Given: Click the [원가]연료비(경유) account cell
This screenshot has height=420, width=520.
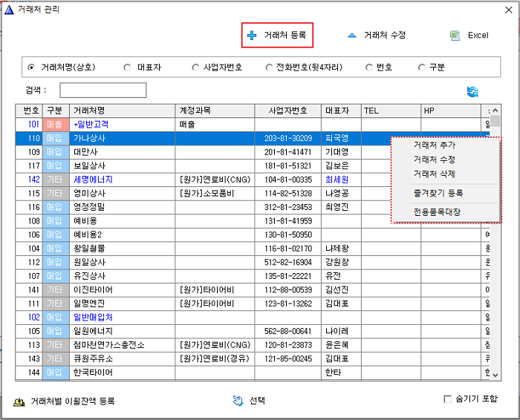Looking at the screenshot, I should click(214, 358).
